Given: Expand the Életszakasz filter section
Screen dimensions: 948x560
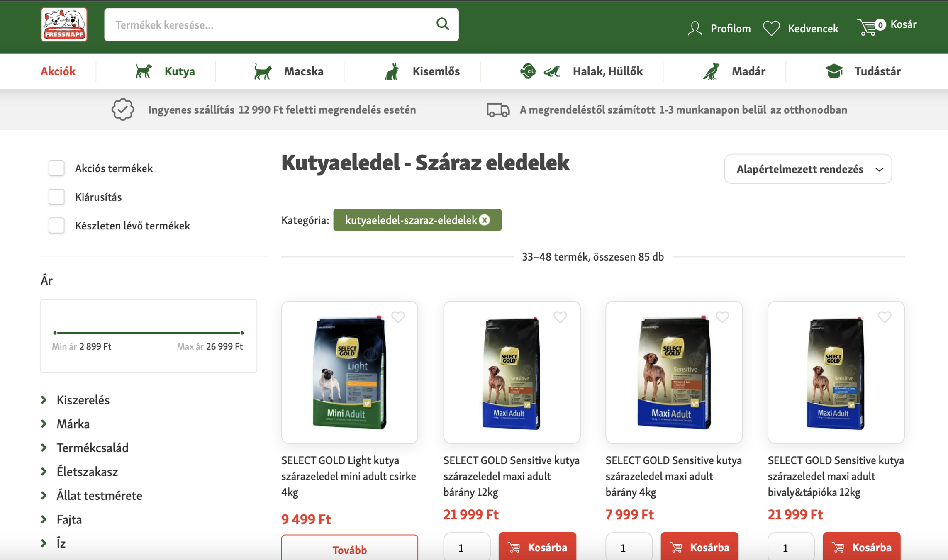Looking at the screenshot, I should (x=87, y=471).
